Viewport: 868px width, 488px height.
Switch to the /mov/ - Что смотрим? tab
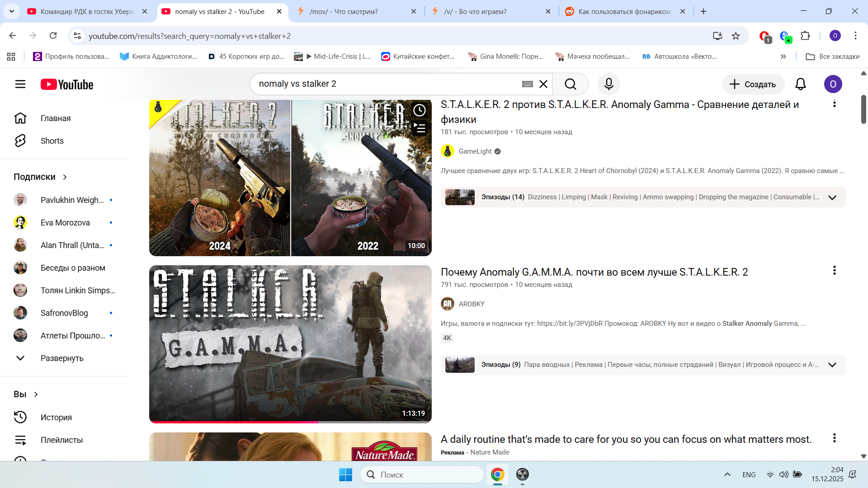[344, 12]
